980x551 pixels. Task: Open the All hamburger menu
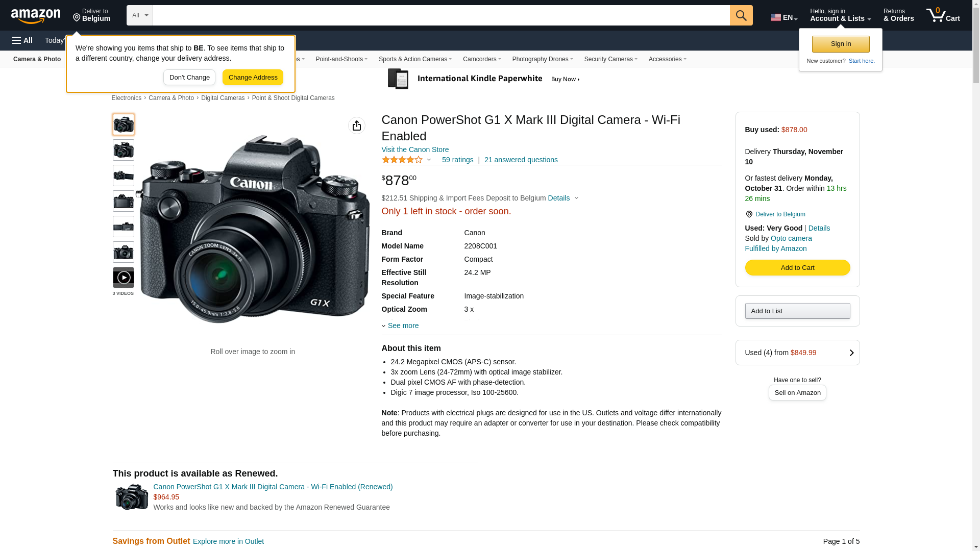(x=22, y=40)
